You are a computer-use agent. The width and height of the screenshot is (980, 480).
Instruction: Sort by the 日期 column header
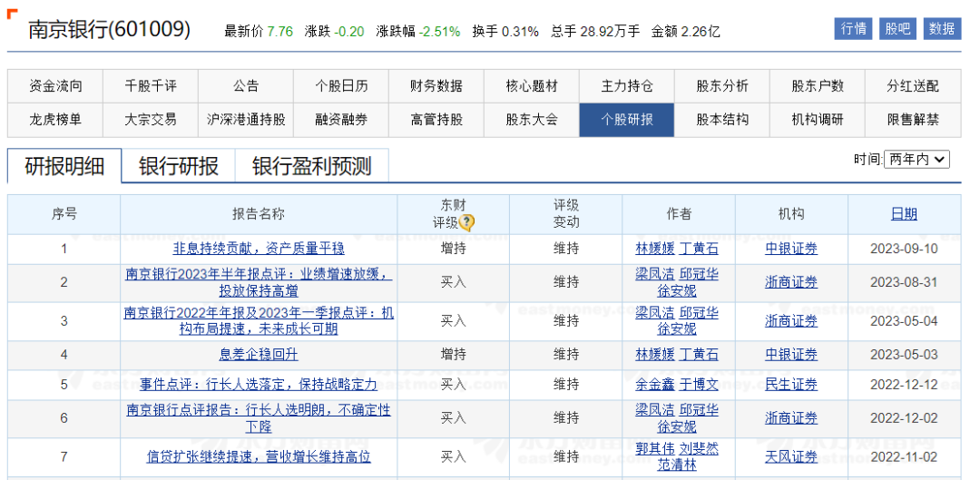[904, 214]
